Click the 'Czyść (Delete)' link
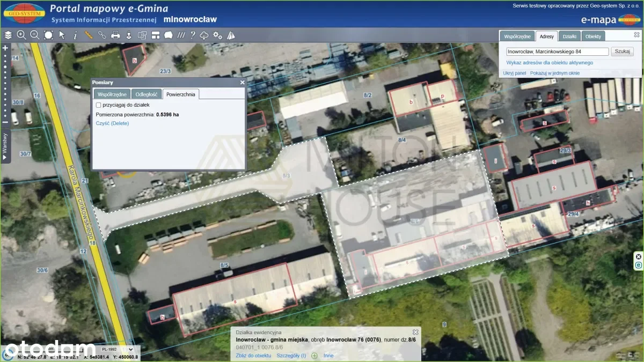This screenshot has height=362, width=644. coord(112,123)
